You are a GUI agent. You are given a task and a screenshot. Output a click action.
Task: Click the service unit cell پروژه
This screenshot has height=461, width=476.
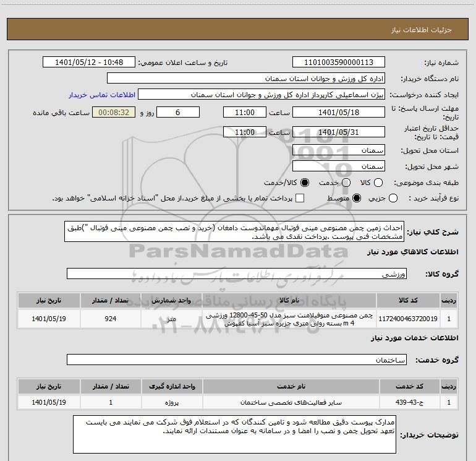[x=172, y=402]
